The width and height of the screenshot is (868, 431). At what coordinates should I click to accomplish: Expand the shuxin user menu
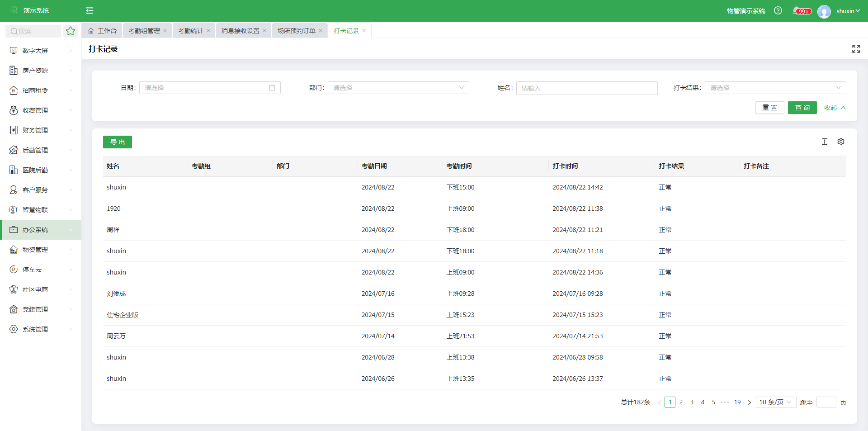coord(847,11)
